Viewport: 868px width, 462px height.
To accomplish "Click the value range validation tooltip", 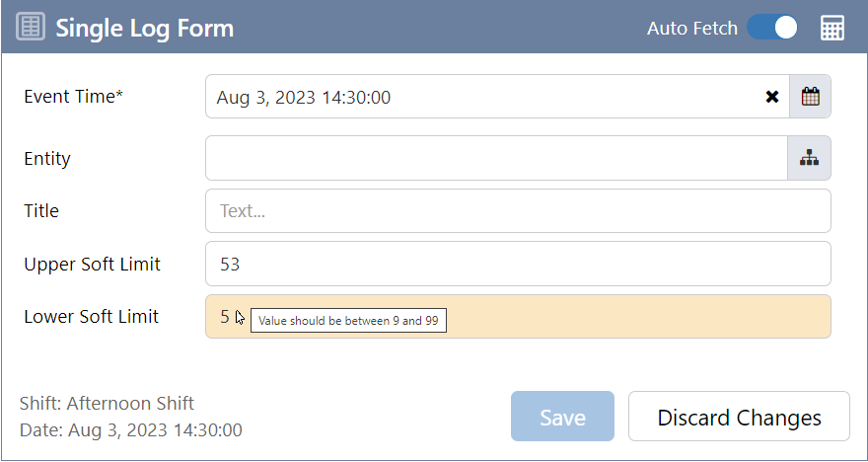I will [x=349, y=321].
